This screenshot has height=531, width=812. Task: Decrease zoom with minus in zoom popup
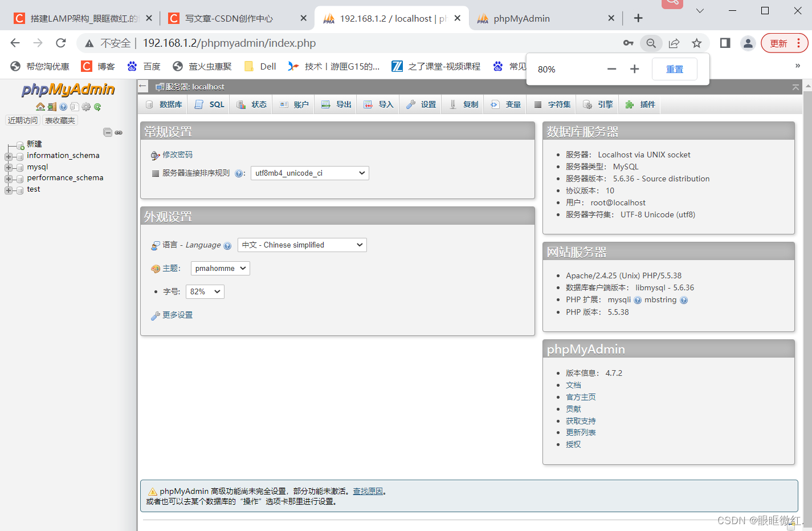pos(611,69)
